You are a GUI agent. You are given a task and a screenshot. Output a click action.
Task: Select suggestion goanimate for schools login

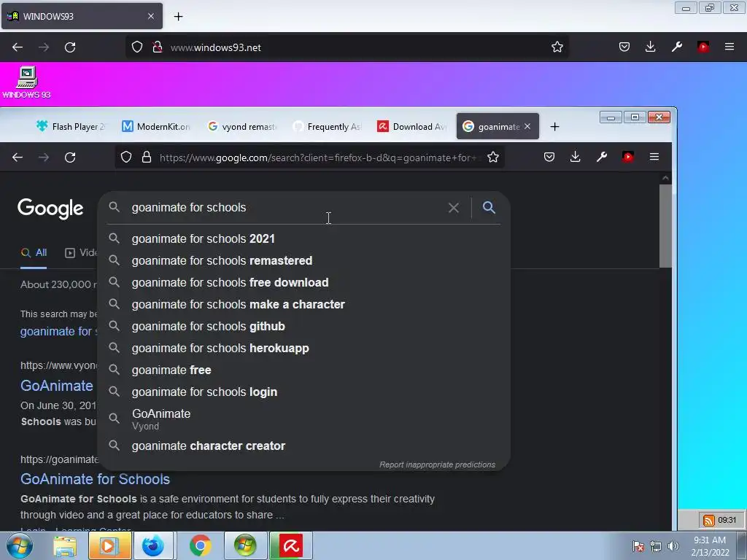pyautogui.click(x=304, y=392)
